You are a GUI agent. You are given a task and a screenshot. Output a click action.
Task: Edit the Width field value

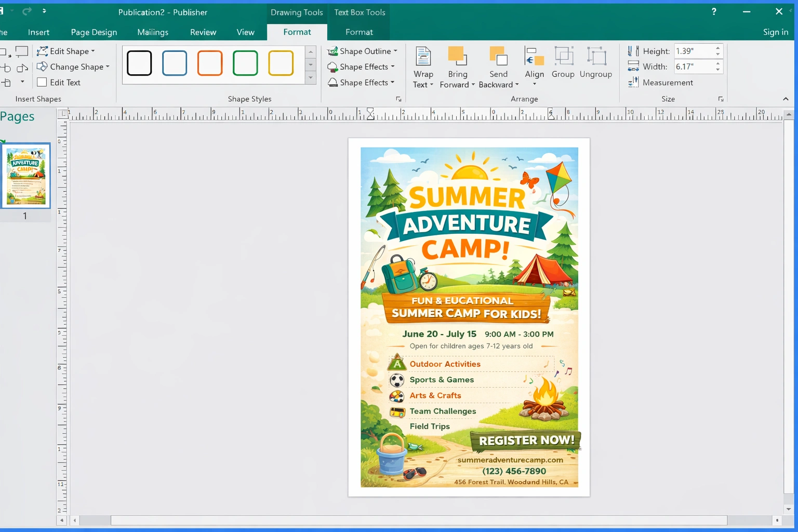click(694, 66)
